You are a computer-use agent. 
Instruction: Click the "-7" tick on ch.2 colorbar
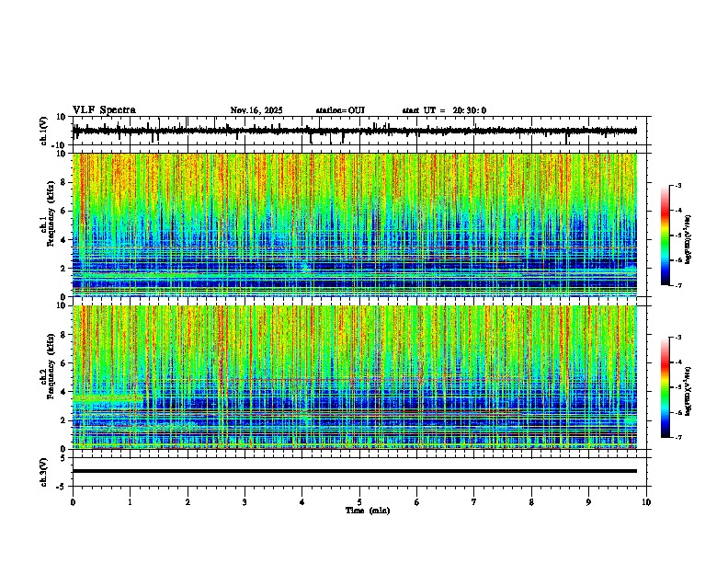coord(677,438)
